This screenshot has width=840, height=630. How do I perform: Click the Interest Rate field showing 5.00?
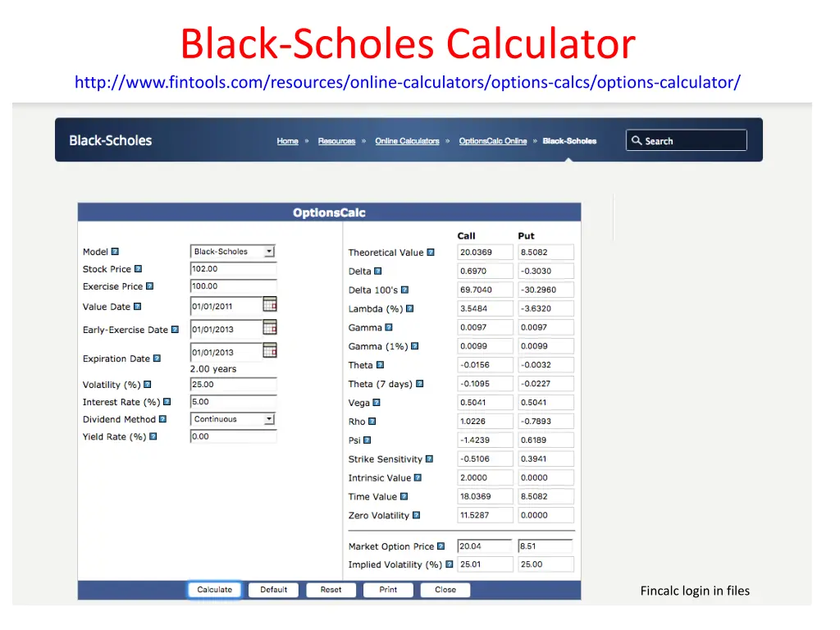[234, 402]
